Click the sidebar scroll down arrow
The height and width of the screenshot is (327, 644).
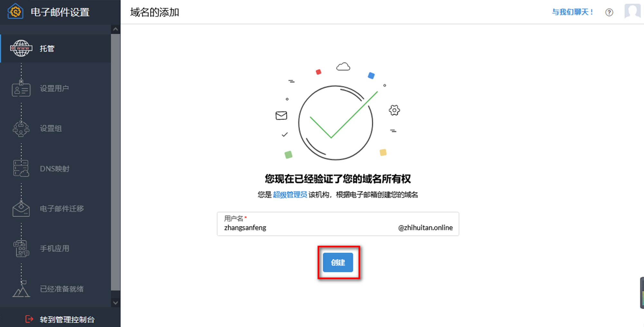pyautogui.click(x=116, y=303)
